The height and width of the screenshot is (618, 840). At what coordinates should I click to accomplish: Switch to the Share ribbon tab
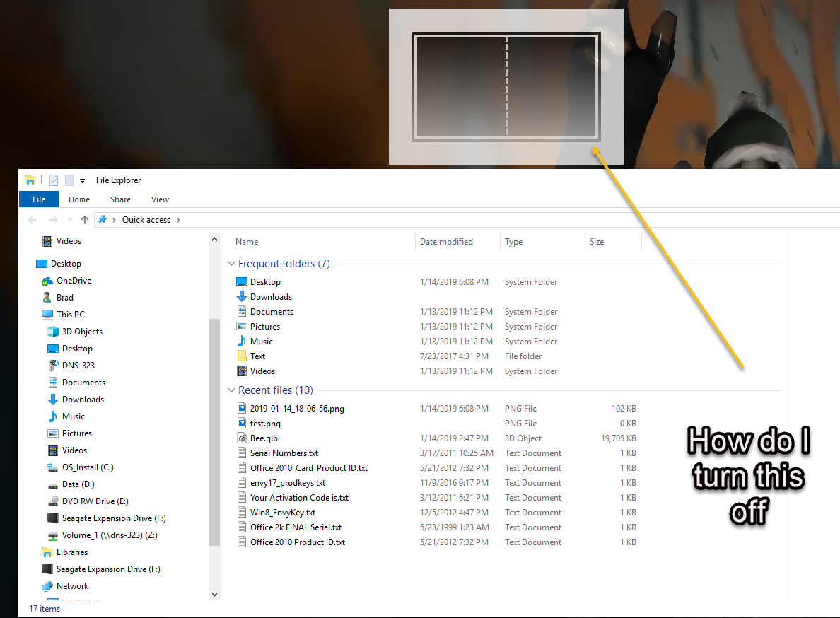[x=120, y=199]
